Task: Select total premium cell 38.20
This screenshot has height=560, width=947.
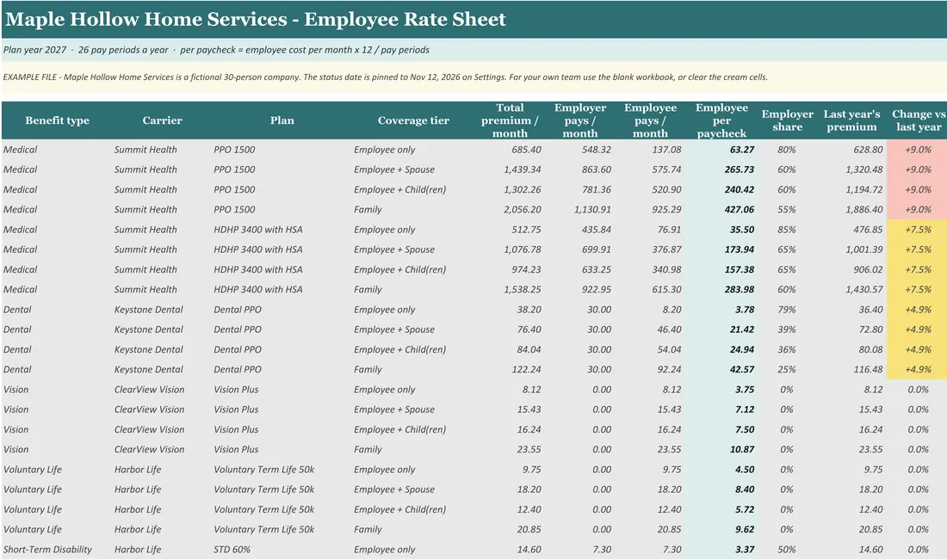Action: 529,309
